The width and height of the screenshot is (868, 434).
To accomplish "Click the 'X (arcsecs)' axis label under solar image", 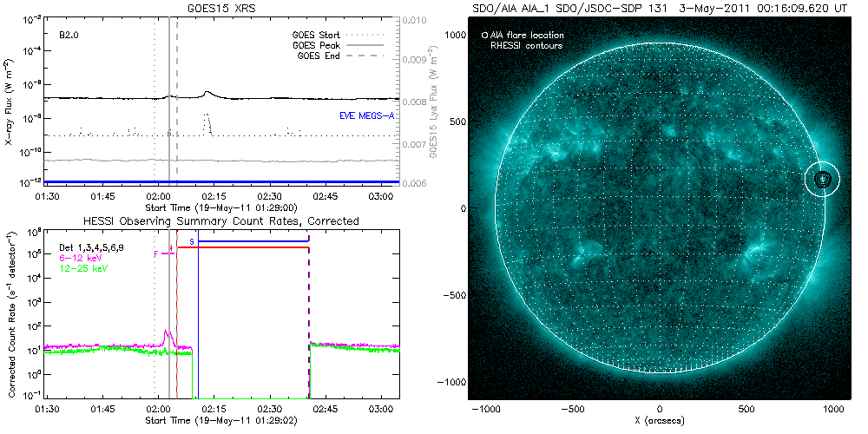I will point(660,420).
